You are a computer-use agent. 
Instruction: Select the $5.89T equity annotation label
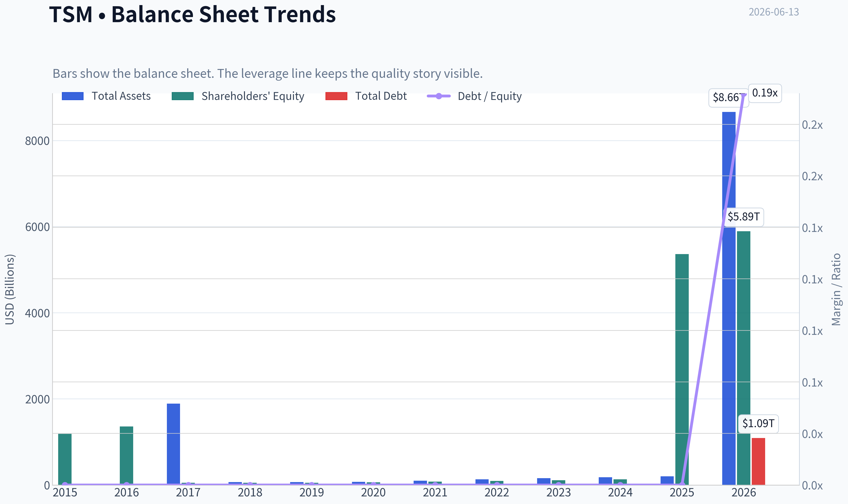[x=744, y=217]
